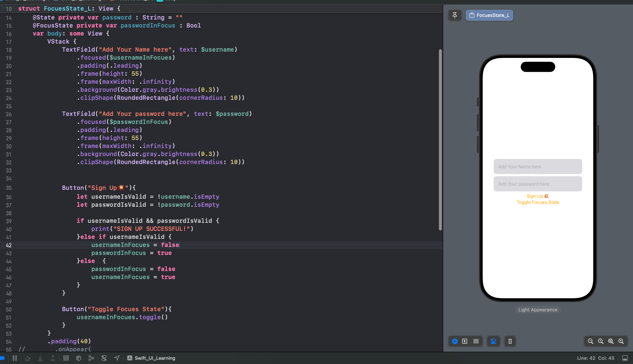Click usernameInFocues.toggle() in code
Screen dimensions: 633x364
click(x=122, y=317)
